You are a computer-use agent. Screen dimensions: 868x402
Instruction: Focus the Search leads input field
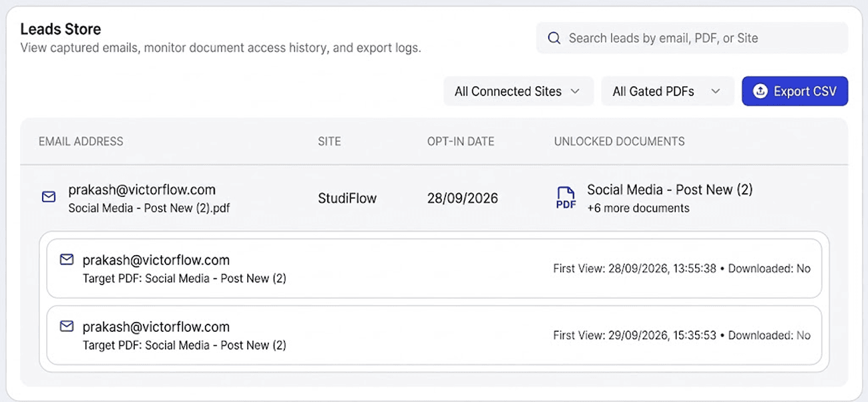[692, 38]
